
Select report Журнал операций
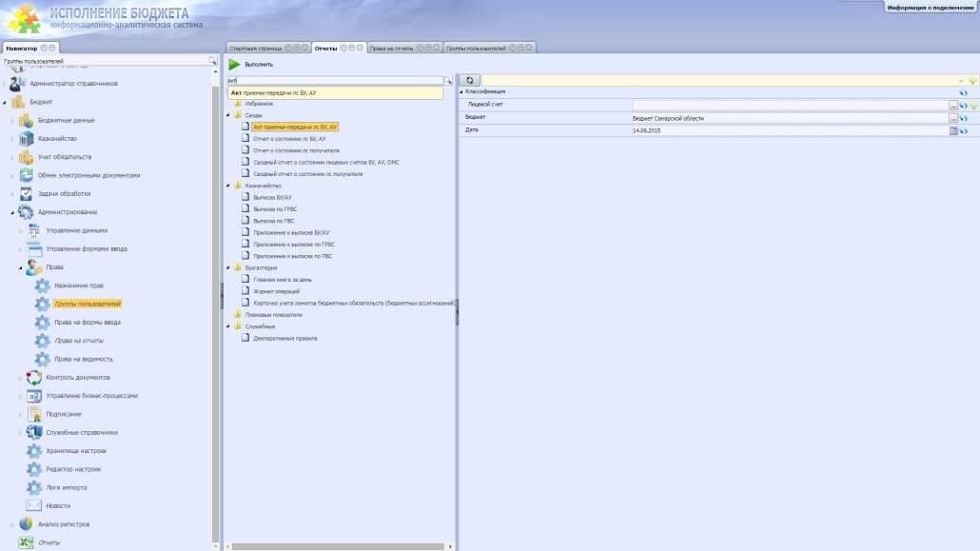point(276,291)
